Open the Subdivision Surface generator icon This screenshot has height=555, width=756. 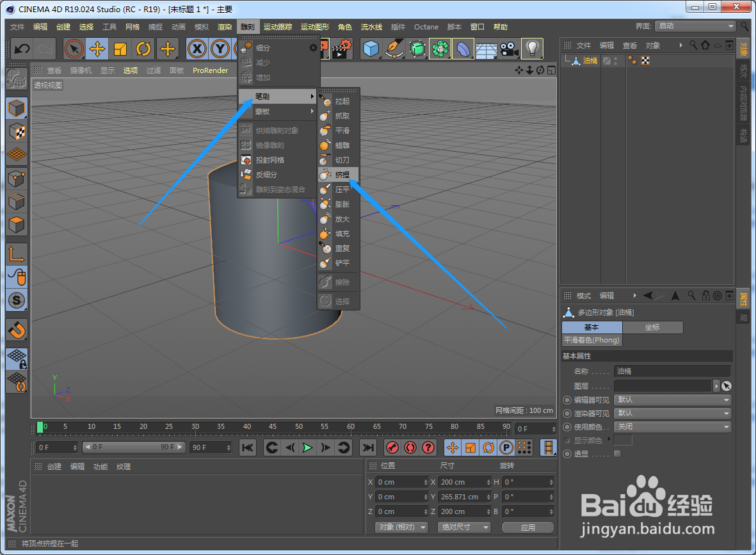coord(417,49)
